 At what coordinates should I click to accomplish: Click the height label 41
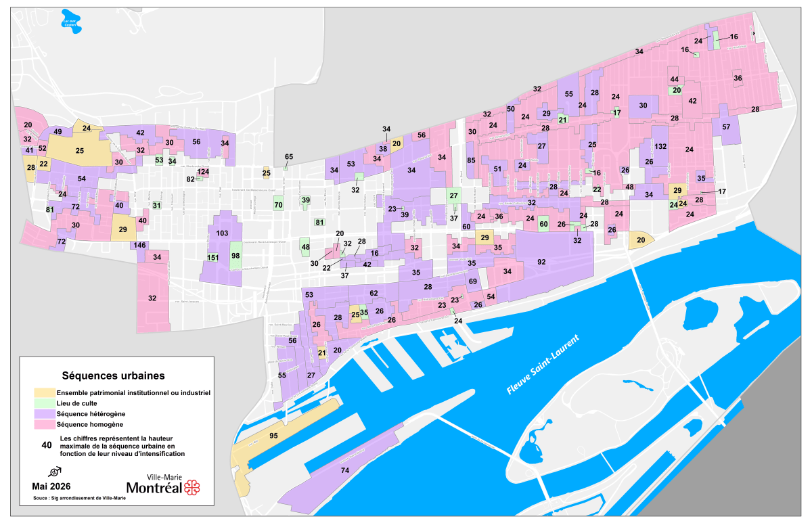click(29, 150)
